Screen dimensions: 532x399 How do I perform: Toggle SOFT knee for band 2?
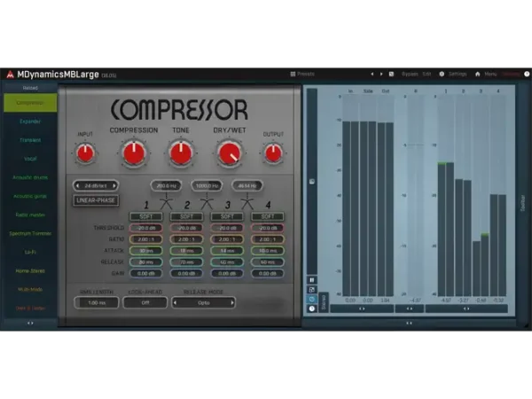tap(186, 216)
